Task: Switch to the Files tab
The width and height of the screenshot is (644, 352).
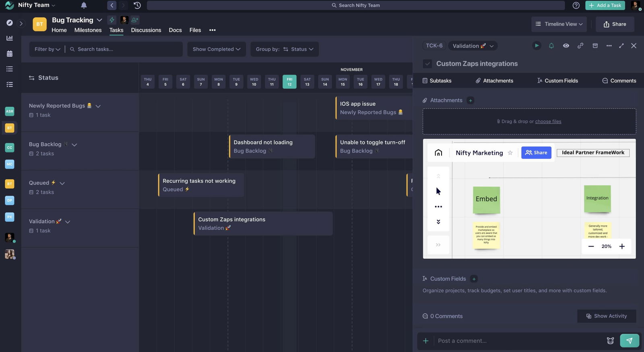Action: click(195, 30)
